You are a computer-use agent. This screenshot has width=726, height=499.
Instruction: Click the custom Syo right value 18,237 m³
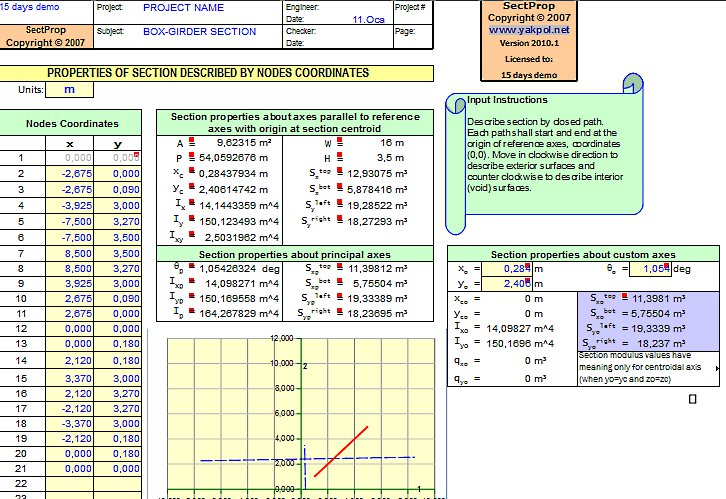coord(661,343)
